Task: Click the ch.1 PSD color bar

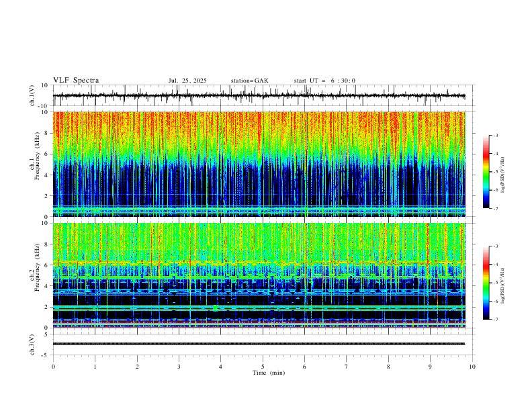Action: coord(486,172)
